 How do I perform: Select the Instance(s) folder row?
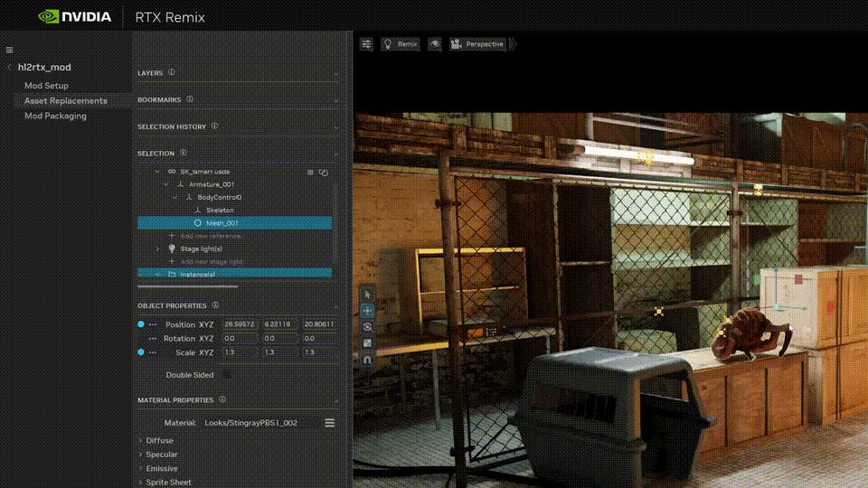[x=235, y=273]
